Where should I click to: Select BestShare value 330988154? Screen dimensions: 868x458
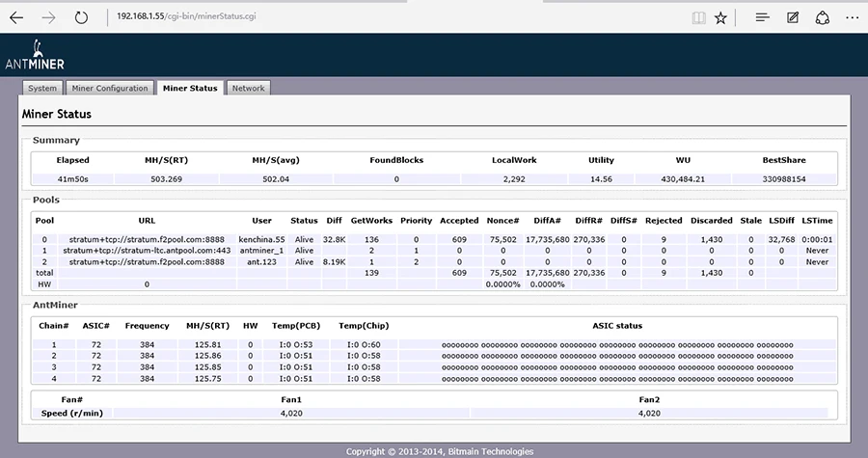[x=784, y=179]
